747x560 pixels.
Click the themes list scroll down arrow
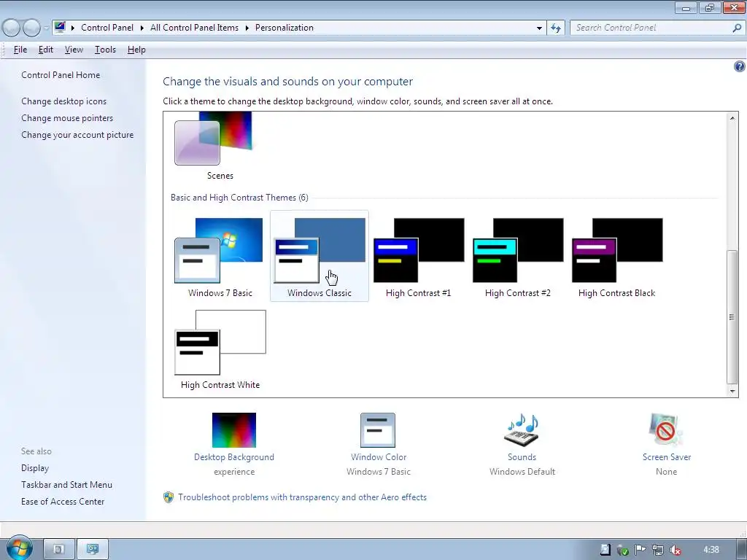[x=732, y=392]
